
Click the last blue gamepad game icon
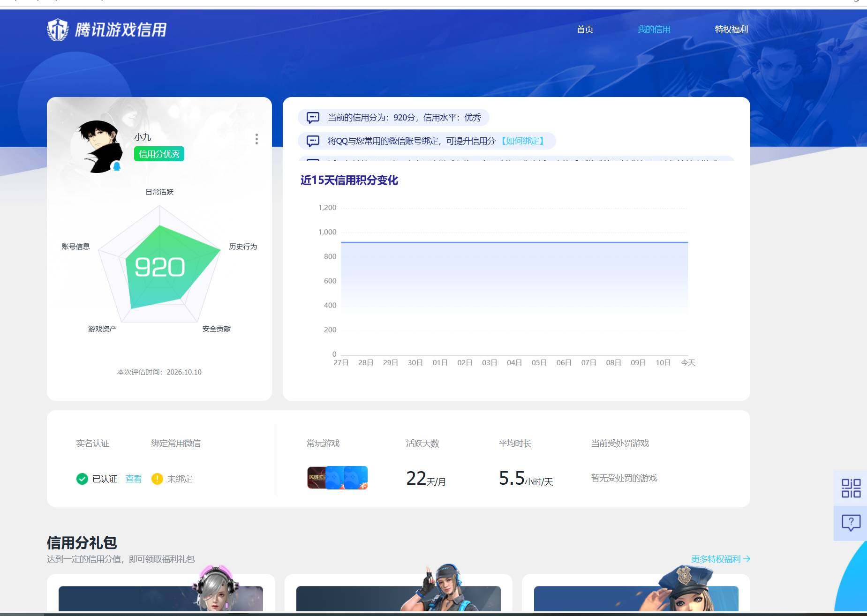point(356,477)
